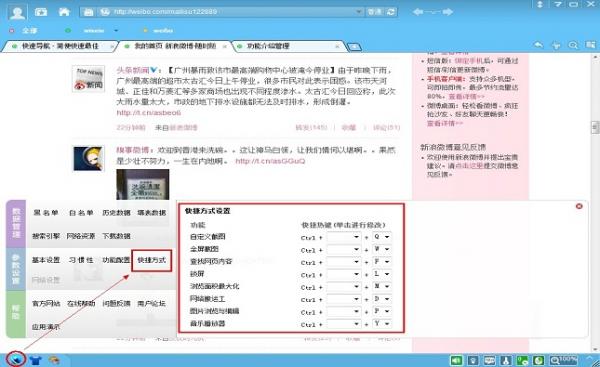Image resolution: width=600 pixels, height=367 pixels.
Task: Open the http://t.cn/asbeo6 link in the first post
Action: [x=149, y=113]
